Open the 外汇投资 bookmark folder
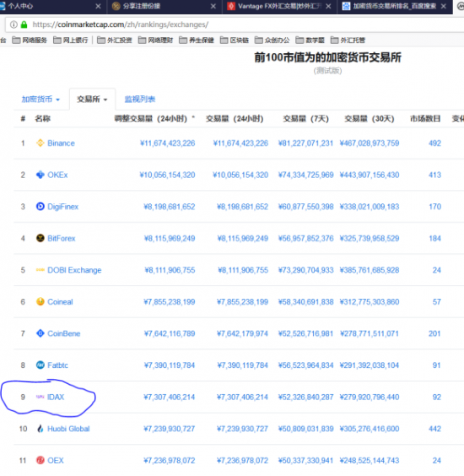This screenshot has width=464, height=476. pyautogui.click(x=115, y=40)
